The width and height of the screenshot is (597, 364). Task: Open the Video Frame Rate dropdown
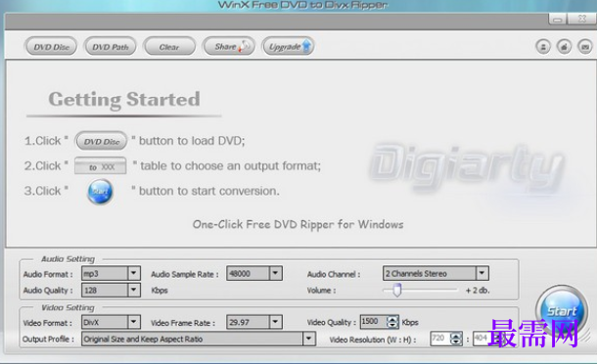click(x=254, y=322)
